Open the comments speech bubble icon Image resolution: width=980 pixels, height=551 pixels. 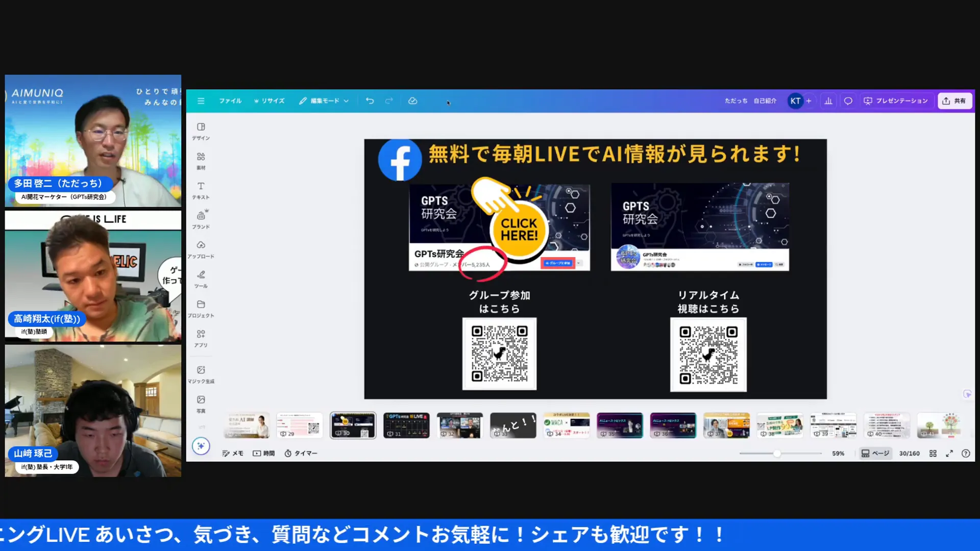(848, 101)
